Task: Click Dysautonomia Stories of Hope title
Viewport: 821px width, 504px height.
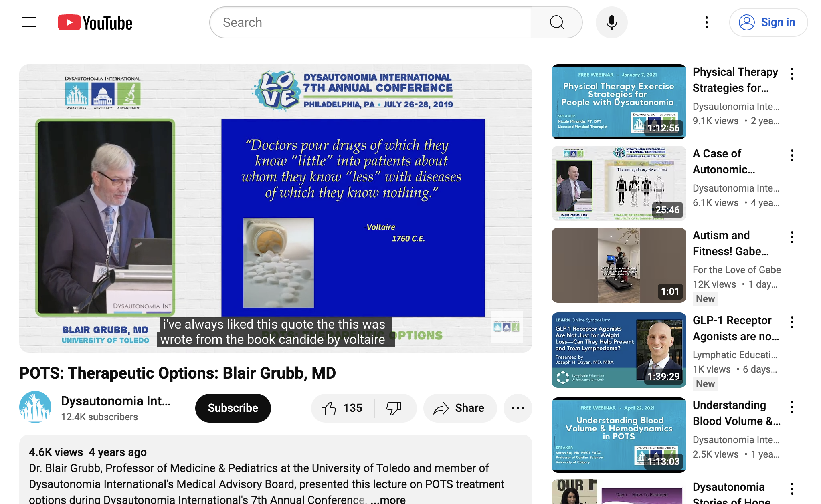Action: pos(732,494)
